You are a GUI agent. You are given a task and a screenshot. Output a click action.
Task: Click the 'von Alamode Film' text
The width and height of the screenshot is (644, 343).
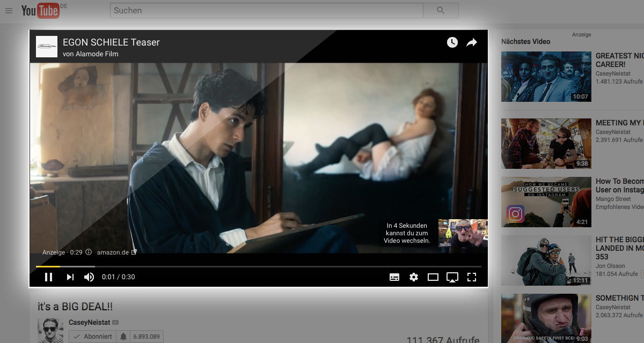pos(90,54)
